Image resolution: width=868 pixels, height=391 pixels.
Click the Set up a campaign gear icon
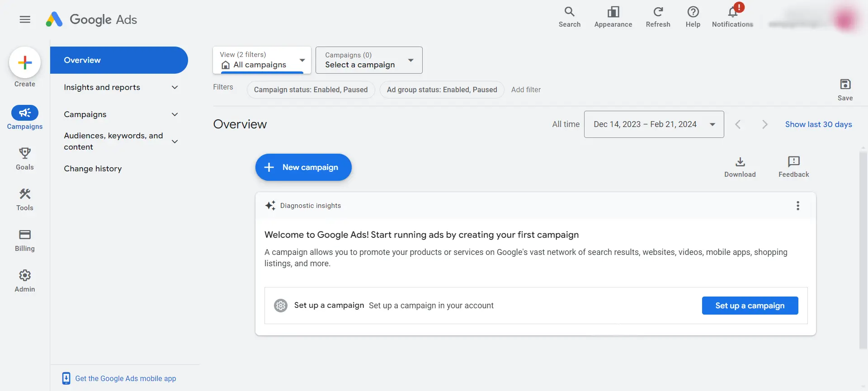pos(281,306)
